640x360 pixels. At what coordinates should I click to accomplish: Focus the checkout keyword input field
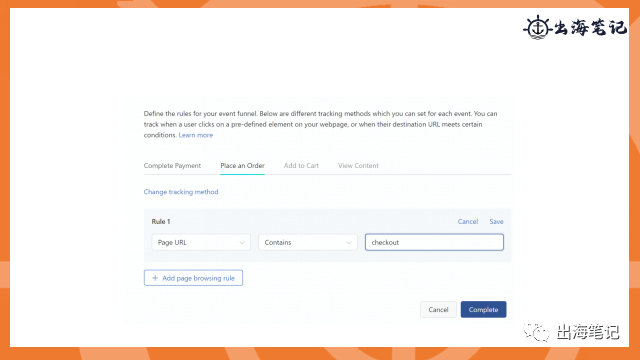pyautogui.click(x=434, y=242)
